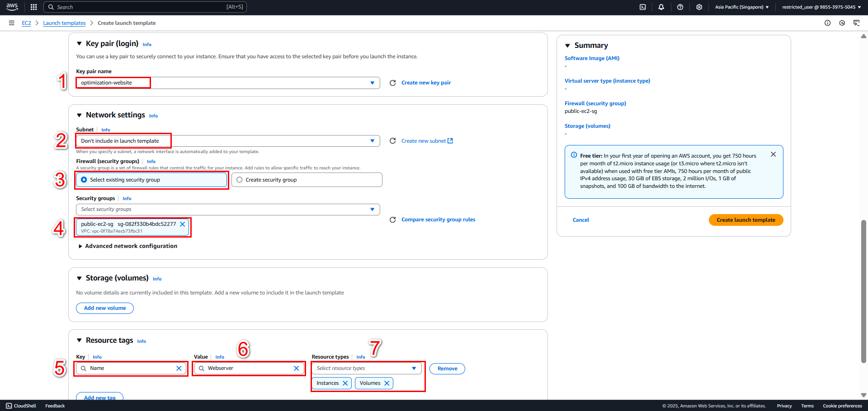Viewport: 868px width, 411px height.
Task: Open the help question mark icon
Action: coord(680,7)
